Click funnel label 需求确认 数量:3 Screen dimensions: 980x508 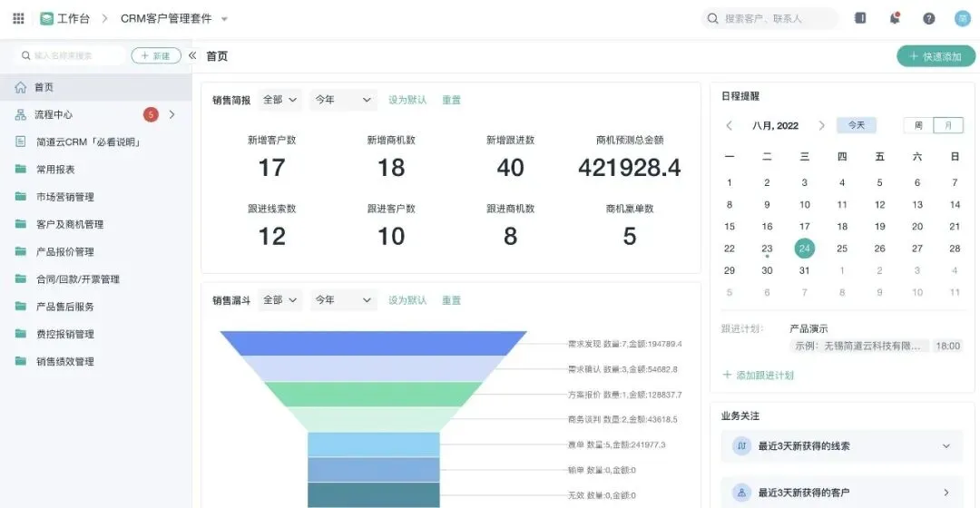(x=622, y=369)
